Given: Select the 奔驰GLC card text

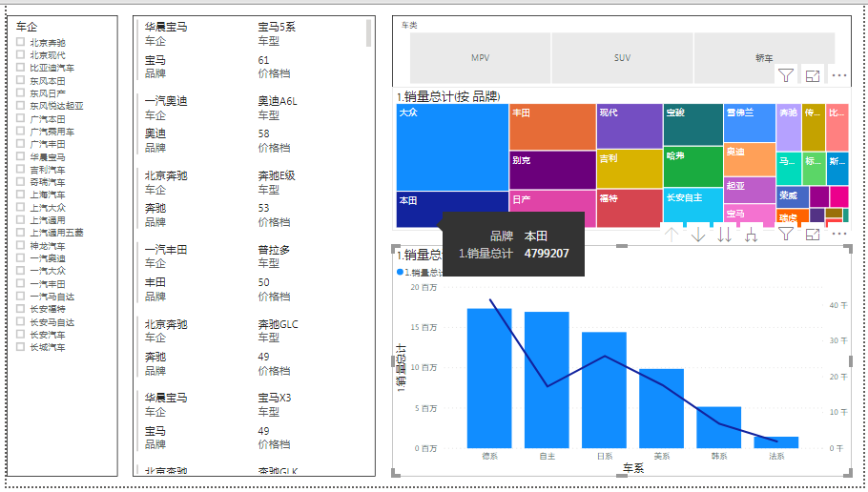Looking at the screenshot, I should [x=278, y=324].
